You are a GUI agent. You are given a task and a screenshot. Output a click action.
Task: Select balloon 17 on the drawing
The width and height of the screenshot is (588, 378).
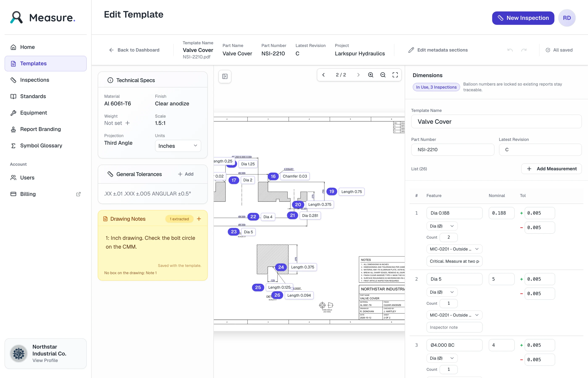[234, 180]
